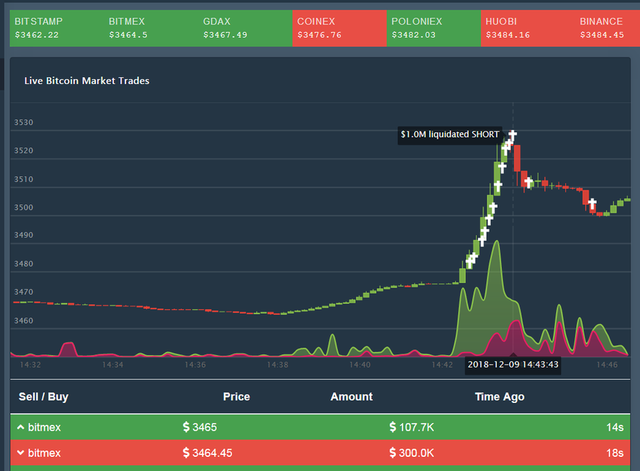Select the BITSTAMP $3462.22 price tile
The image size is (640, 471).
[x=57, y=28]
